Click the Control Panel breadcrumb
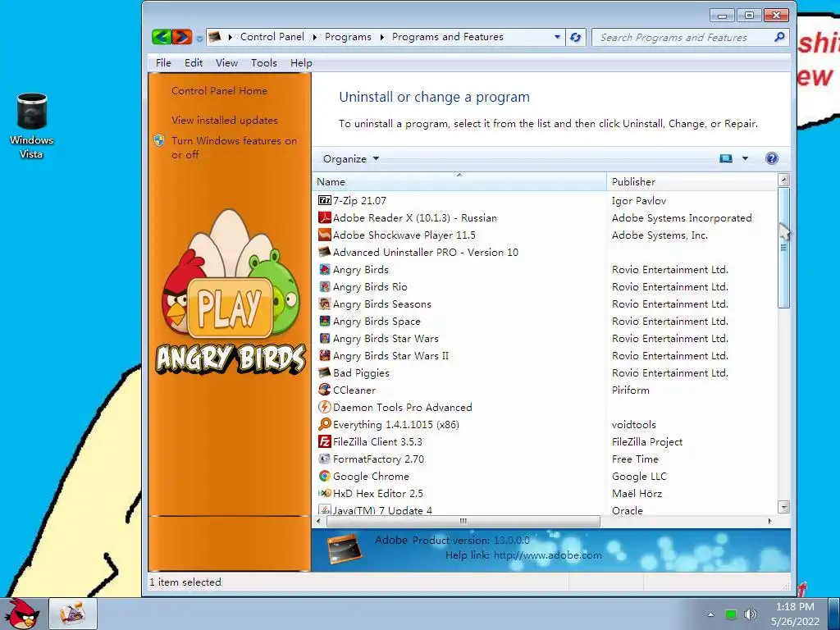 (x=272, y=36)
